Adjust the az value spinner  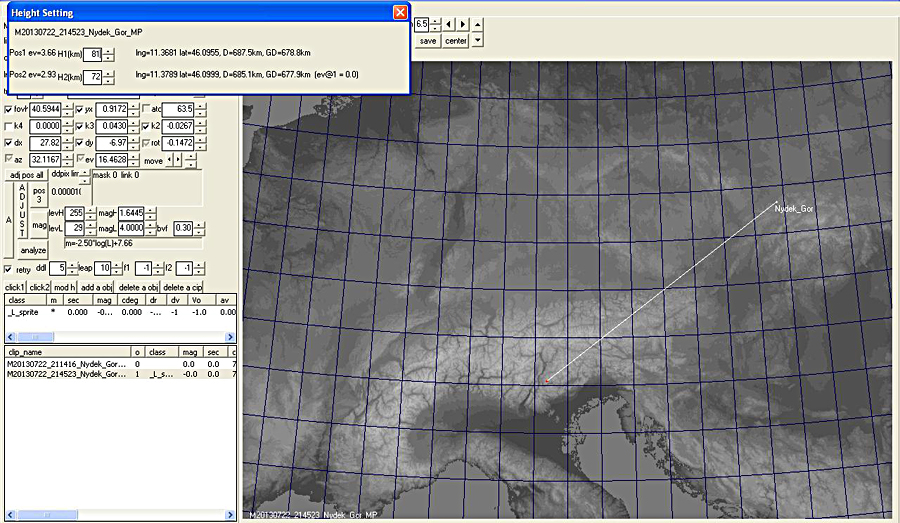(x=68, y=160)
